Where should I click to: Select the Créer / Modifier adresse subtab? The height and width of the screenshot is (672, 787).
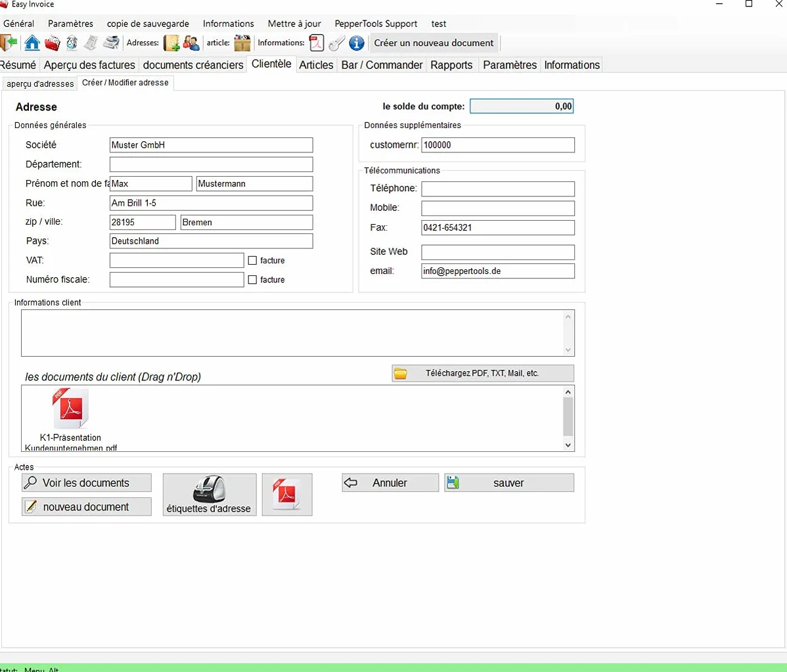pos(125,83)
